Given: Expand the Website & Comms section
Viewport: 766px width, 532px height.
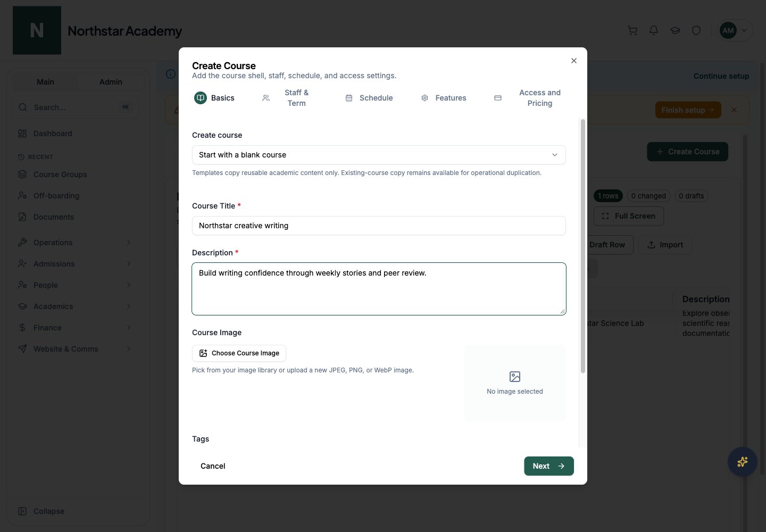Looking at the screenshot, I should (75, 349).
